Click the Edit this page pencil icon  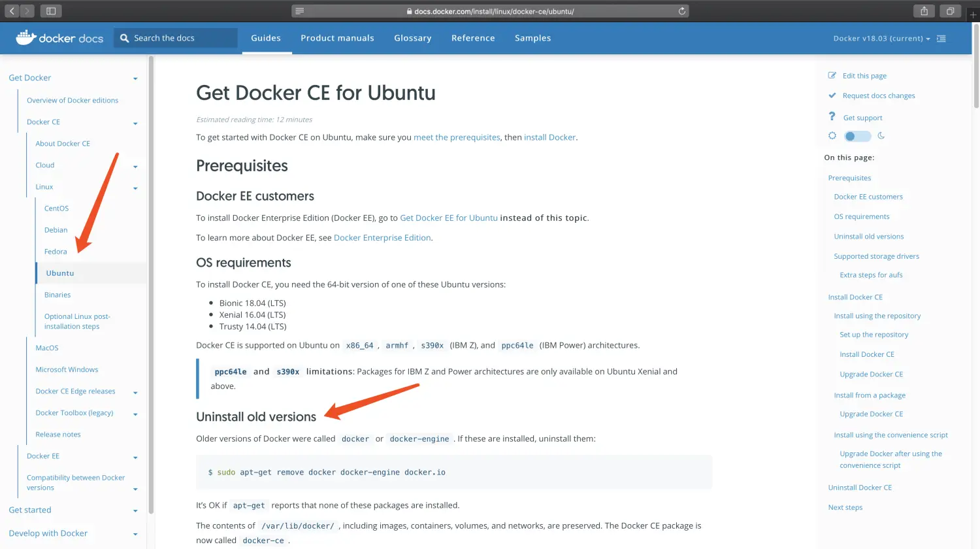pyautogui.click(x=832, y=75)
